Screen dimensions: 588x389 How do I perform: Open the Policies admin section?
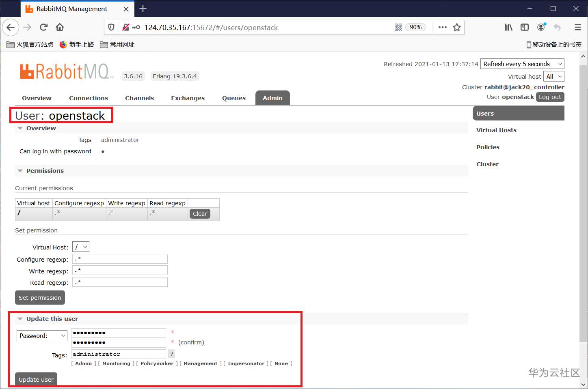[x=488, y=147]
